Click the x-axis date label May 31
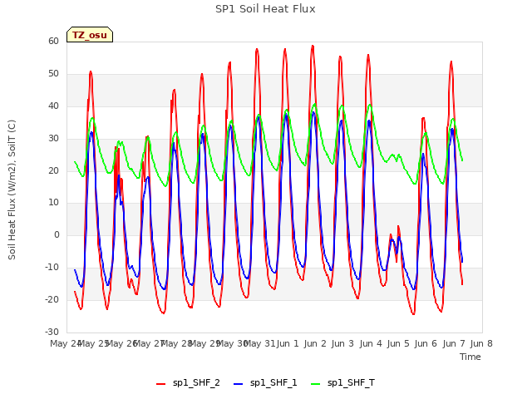532x399 pixels. pyautogui.click(x=259, y=343)
